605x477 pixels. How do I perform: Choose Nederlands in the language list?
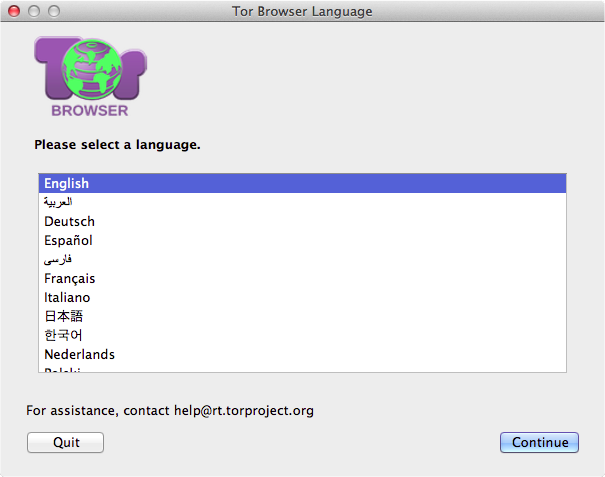click(x=302, y=354)
